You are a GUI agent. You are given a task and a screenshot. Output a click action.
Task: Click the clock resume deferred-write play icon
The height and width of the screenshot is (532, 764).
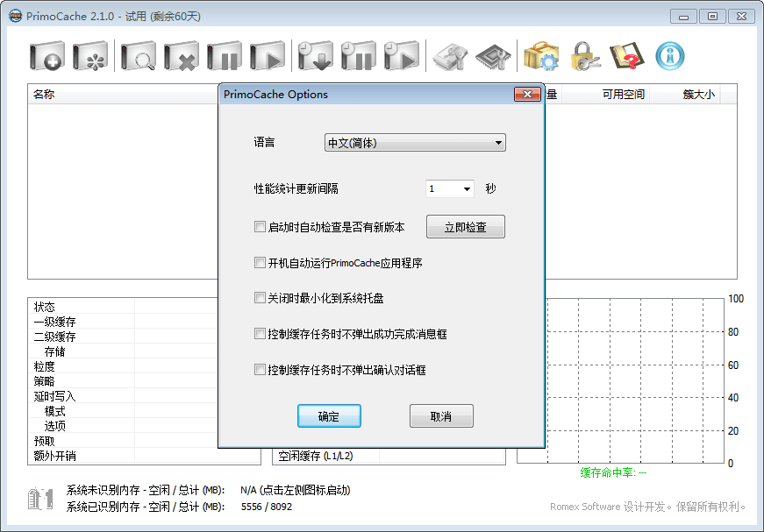point(401,56)
